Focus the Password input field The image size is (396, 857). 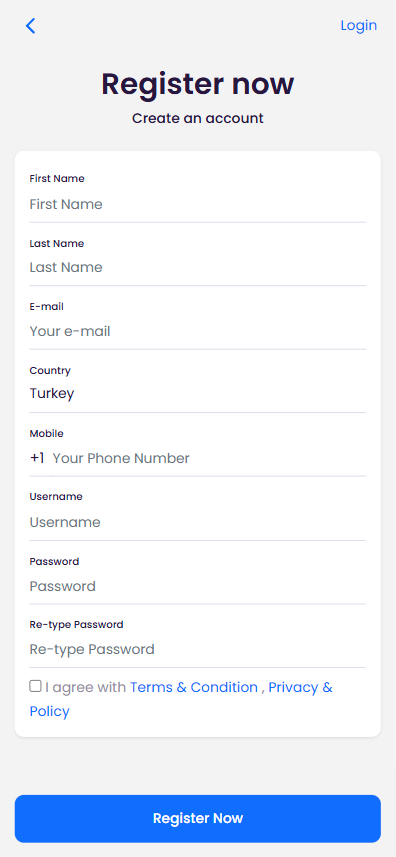tap(198, 586)
